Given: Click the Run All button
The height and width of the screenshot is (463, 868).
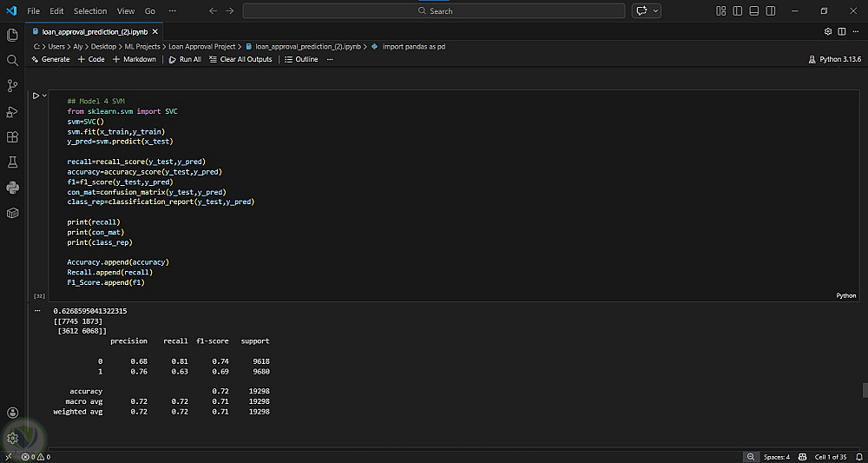Looking at the screenshot, I should click(x=185, y=59).
